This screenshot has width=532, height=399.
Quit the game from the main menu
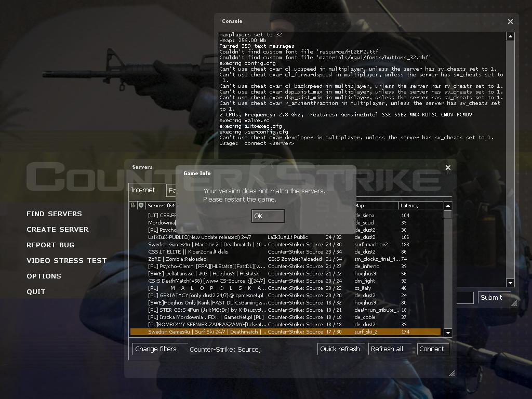(x=36, y=292)
